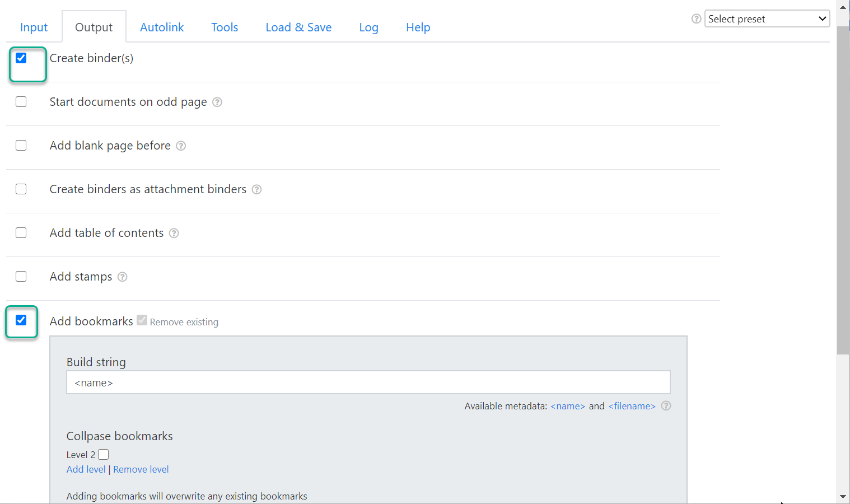Open the Load & Save tab

[x=298, y=27]
